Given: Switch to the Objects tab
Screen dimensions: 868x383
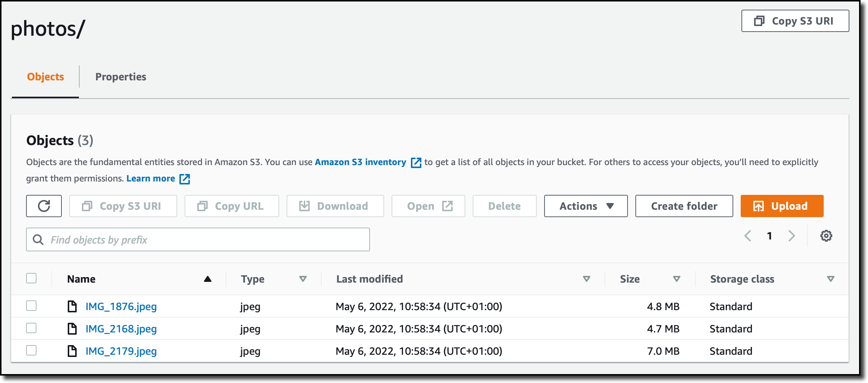Looking at the screenshot, I should [45, 77].
